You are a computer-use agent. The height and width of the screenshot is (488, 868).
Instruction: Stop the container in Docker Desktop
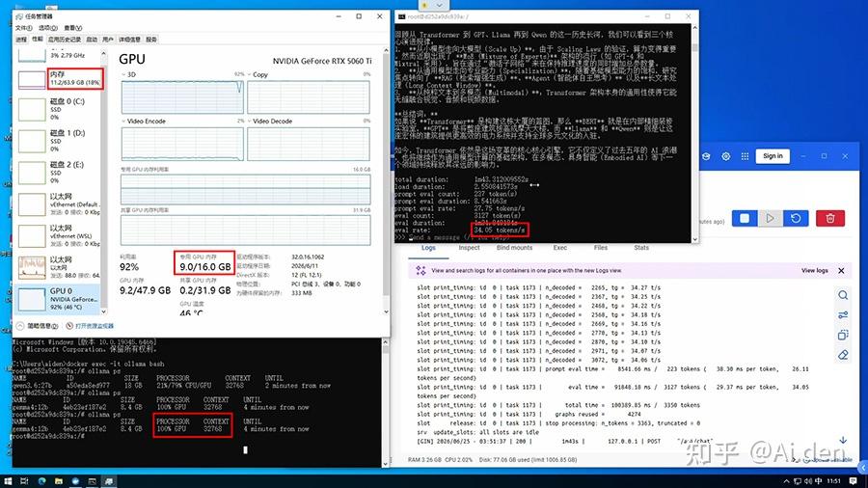[x=745, y=218]
